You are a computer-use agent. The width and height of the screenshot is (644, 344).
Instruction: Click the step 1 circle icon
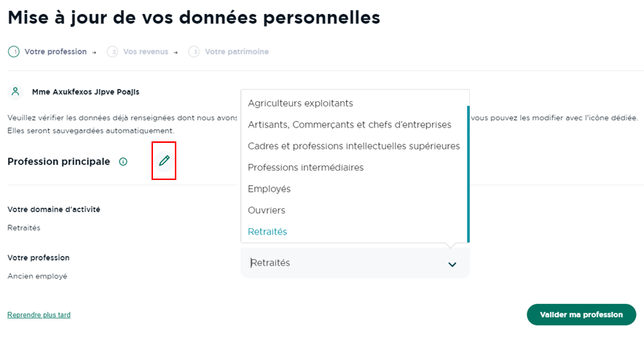pos(14,52)
